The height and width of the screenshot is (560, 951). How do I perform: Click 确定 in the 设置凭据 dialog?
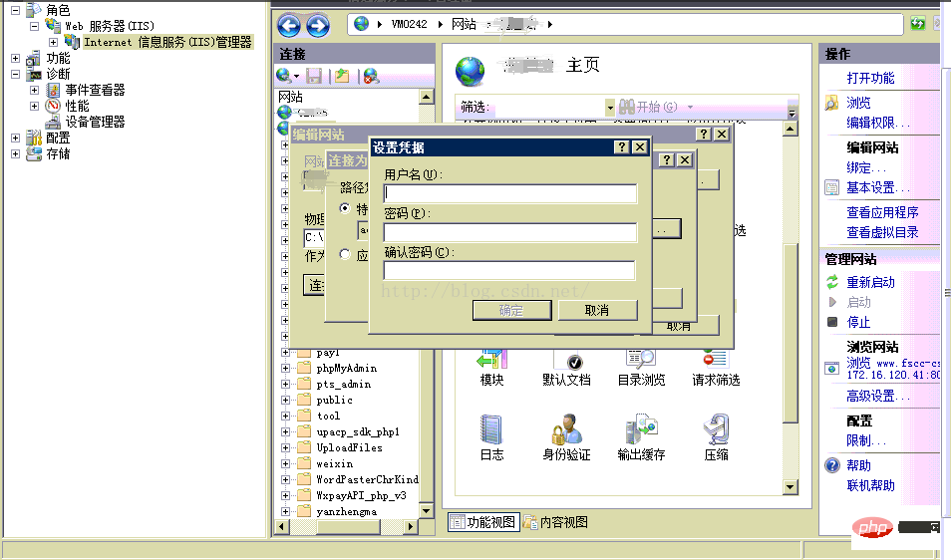[x=512, y=310]
